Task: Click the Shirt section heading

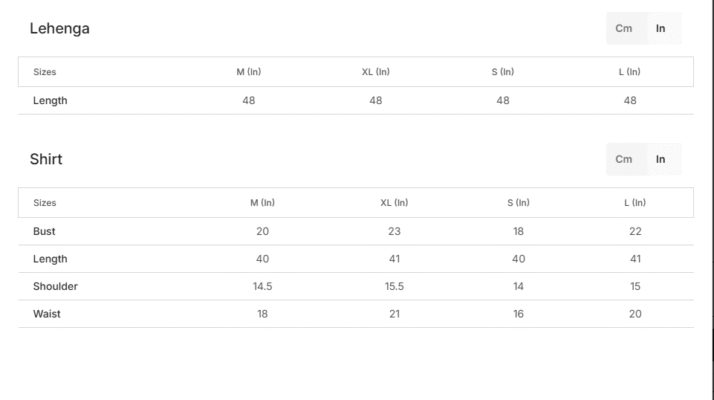Action: (47, 159)
